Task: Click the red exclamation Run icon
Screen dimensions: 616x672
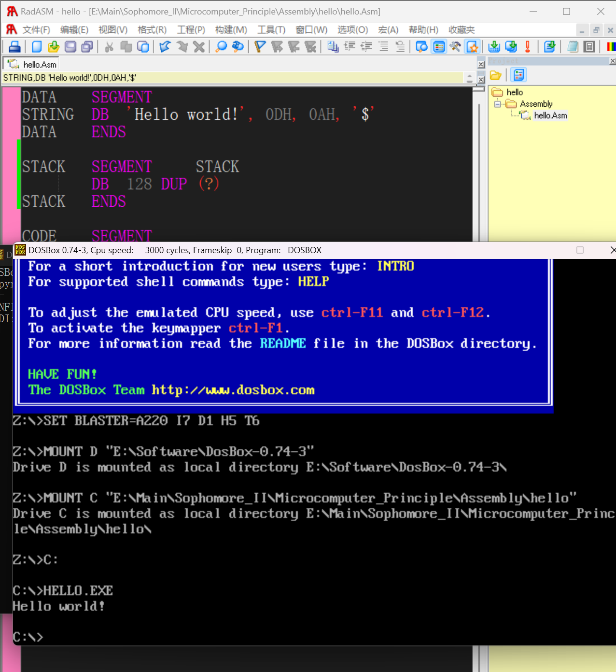Action: click(528, 47)
